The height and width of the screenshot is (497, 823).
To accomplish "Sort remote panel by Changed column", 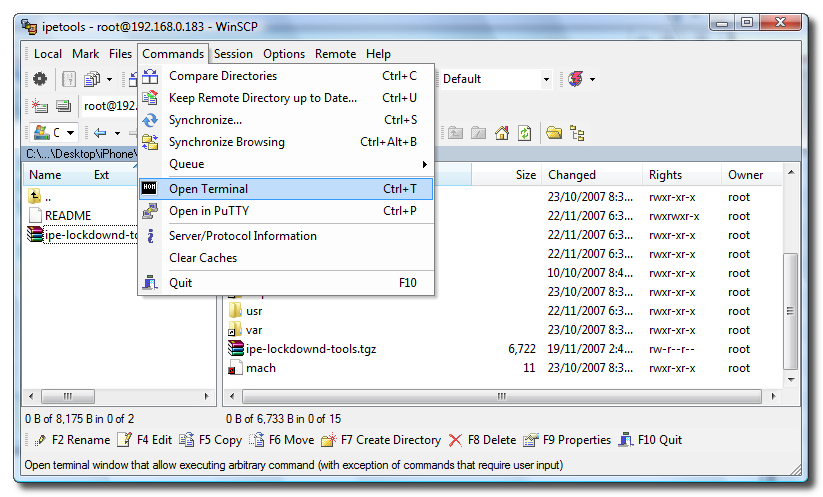I will point(592,175).
